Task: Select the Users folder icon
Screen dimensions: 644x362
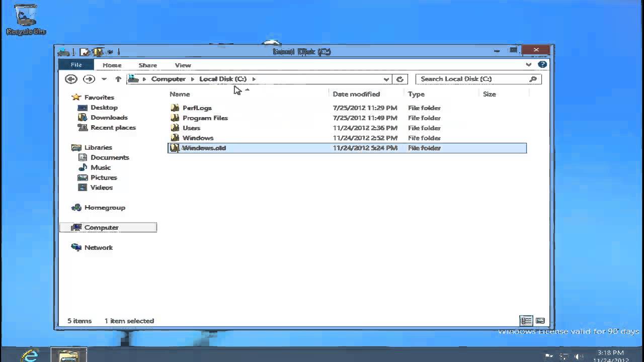Action: [175, 128]
